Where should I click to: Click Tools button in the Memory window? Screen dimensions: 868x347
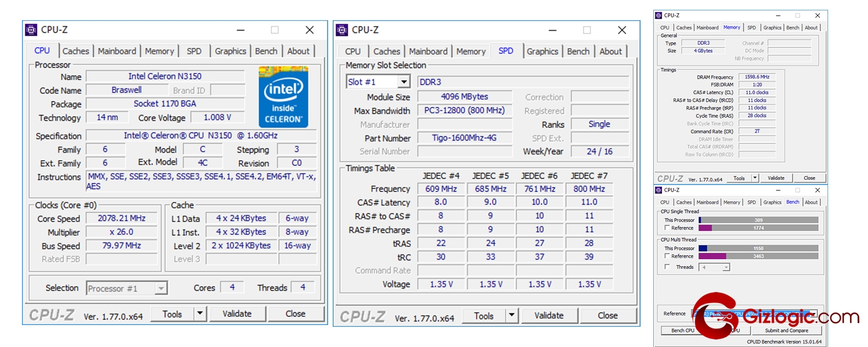pyautogui.click(x=739, y=178)
